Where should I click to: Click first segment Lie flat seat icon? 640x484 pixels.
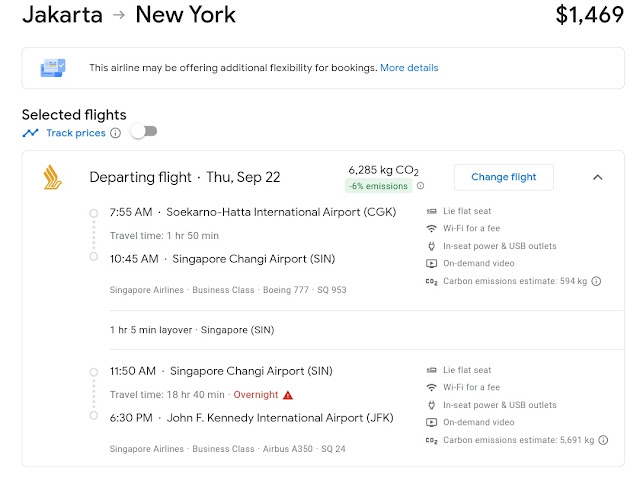point(431,212)
